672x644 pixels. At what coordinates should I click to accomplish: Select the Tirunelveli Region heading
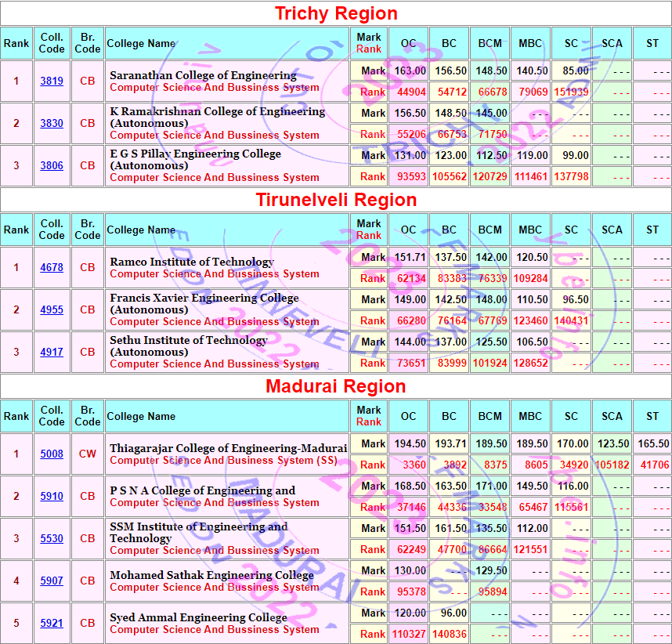tap(336, 200)
